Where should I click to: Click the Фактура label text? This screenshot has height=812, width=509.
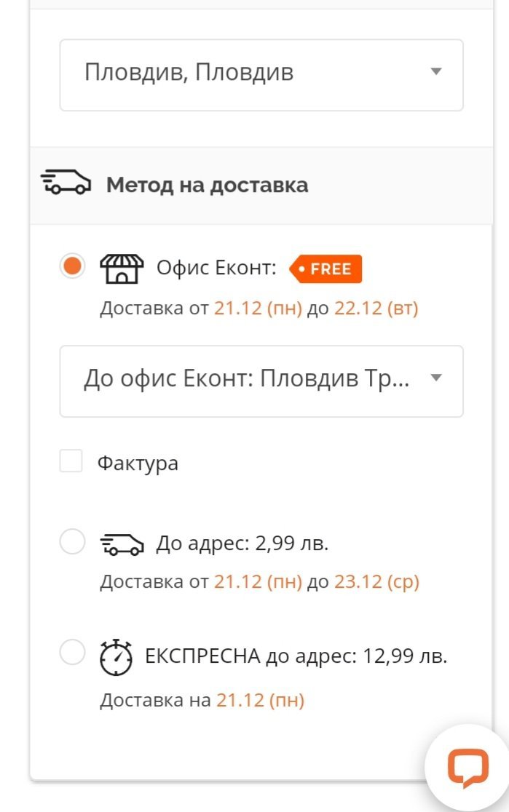point(138,463)
